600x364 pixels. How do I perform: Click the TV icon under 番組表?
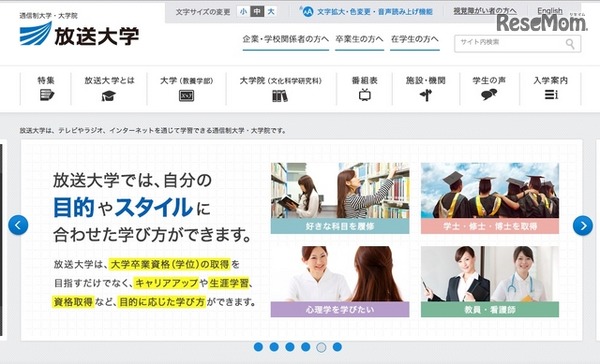point(365,95)
